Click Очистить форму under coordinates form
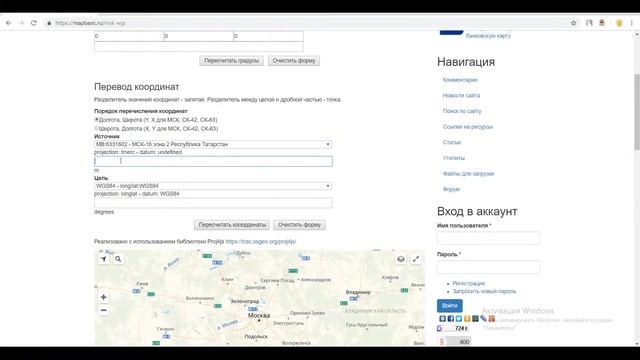 click(299, 225)
